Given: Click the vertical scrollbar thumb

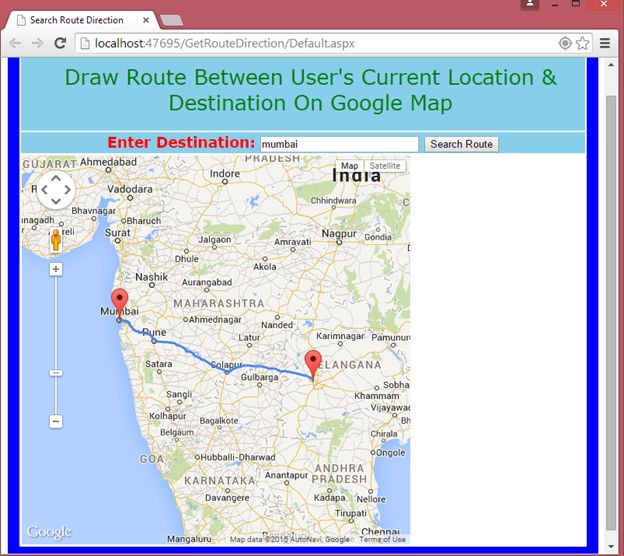Looking at the screenshot, I should click(x=611, y=312).
